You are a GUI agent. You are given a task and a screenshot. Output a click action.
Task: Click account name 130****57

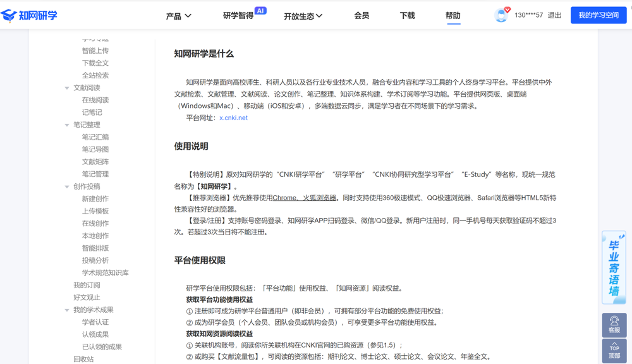529,15
